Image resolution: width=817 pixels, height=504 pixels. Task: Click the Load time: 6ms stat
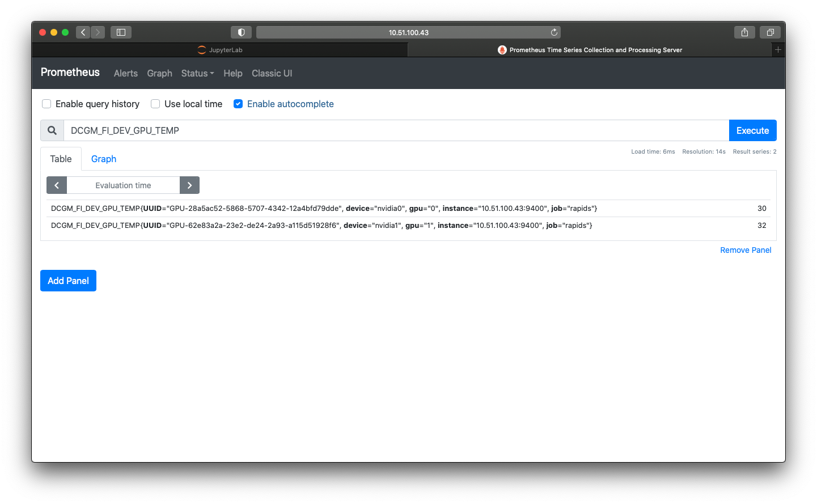click(x=653, y=151)
